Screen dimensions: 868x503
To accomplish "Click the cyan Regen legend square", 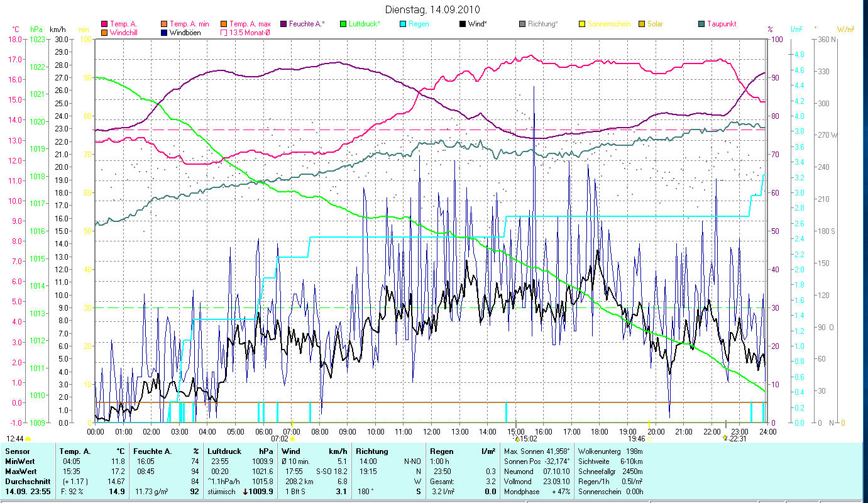I will [x=403, y=25].
